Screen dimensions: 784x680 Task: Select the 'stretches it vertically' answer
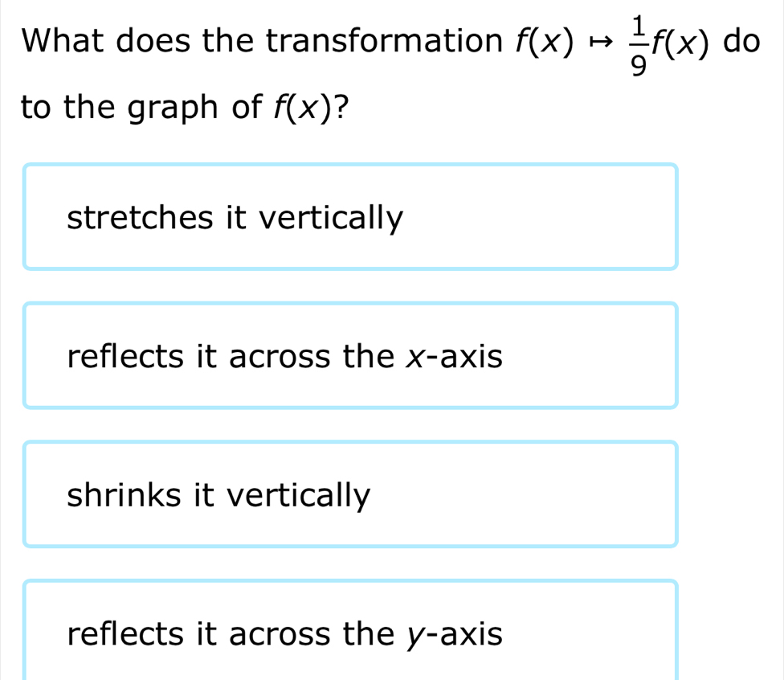tap(349, 217)
